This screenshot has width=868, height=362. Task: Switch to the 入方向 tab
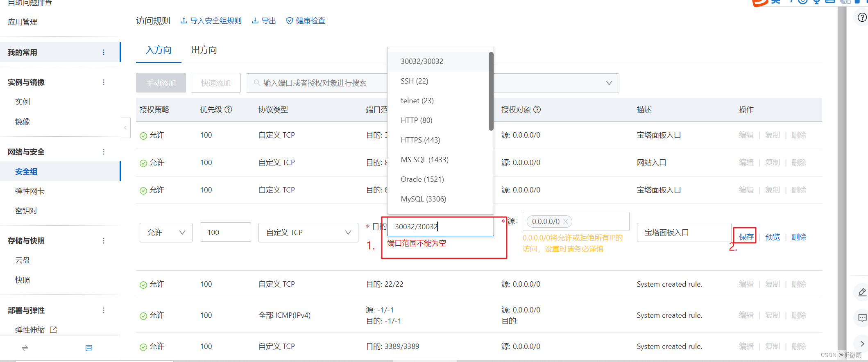[159, 50]
